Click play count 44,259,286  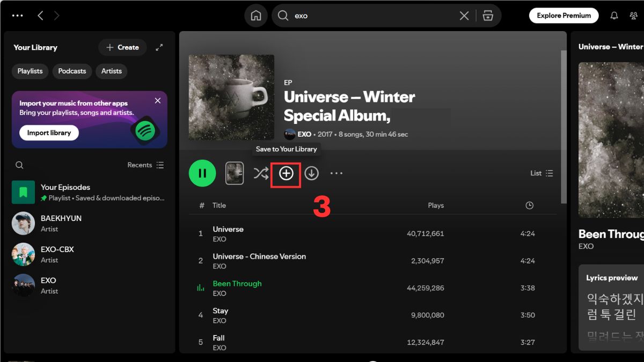tap(426, 288)
